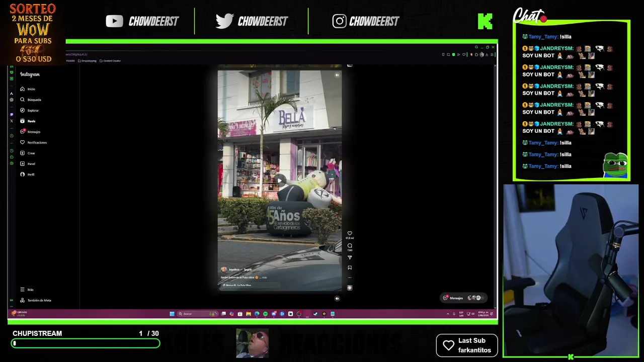Open Notificaciones heart item

click(x=33, y=142)
